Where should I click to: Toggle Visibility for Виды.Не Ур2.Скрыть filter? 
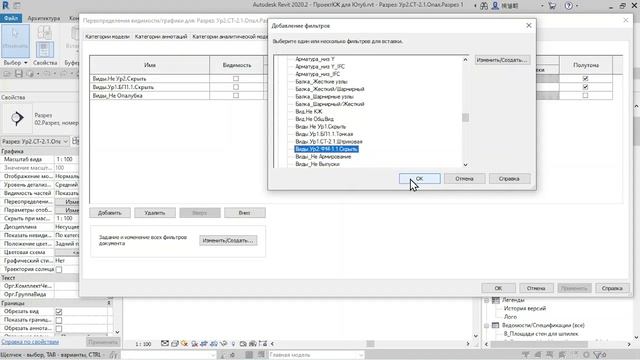[236, 78]
